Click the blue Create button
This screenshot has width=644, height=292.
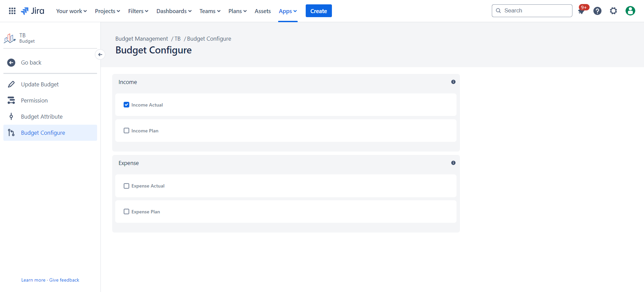tap(318, 11)
